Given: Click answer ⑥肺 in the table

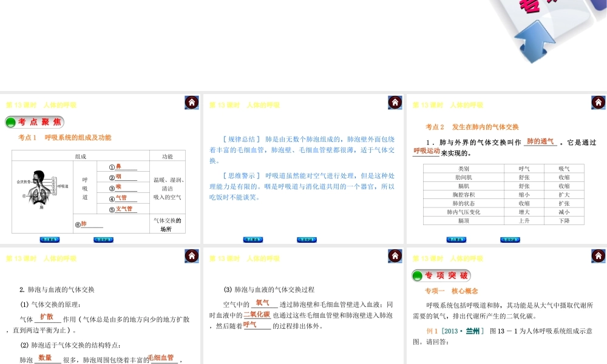Looking at the screenshot, I should [x=84, y=224].
